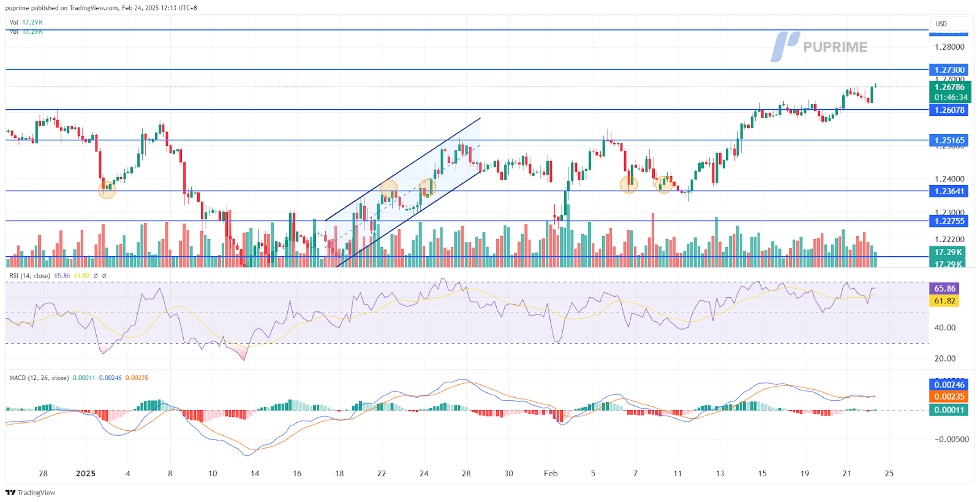Click the TradingView logo at bottom left
Screen dimensions: 980x502
pos(31,492)
